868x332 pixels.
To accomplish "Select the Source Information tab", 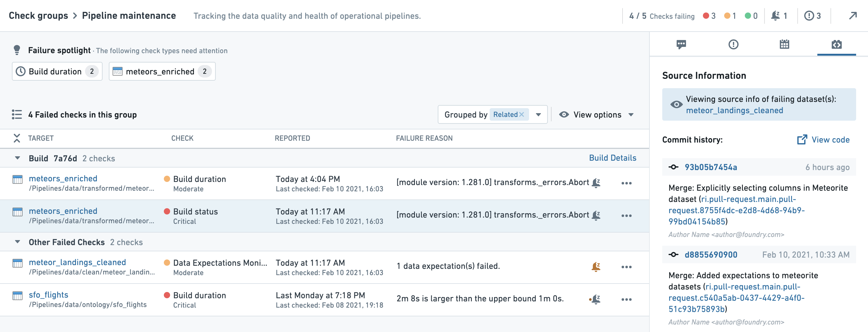I will (x=836, y=44).
